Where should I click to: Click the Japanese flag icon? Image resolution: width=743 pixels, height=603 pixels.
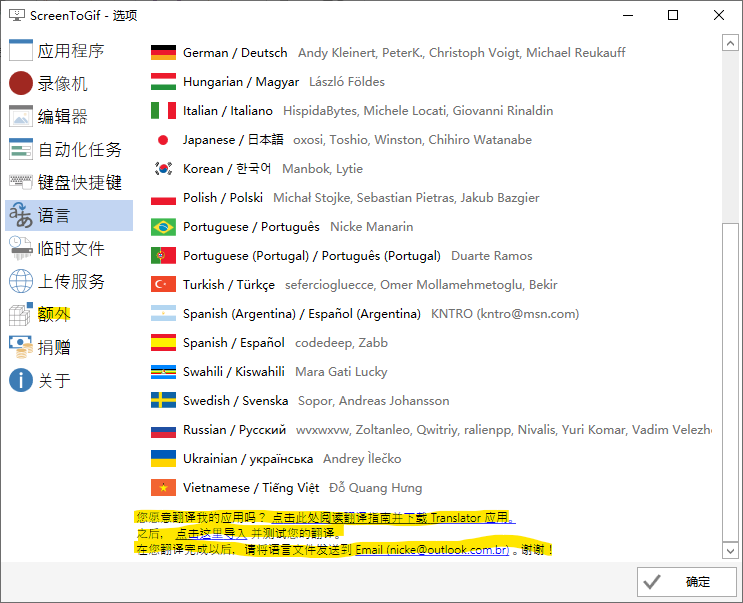point(163,140)
